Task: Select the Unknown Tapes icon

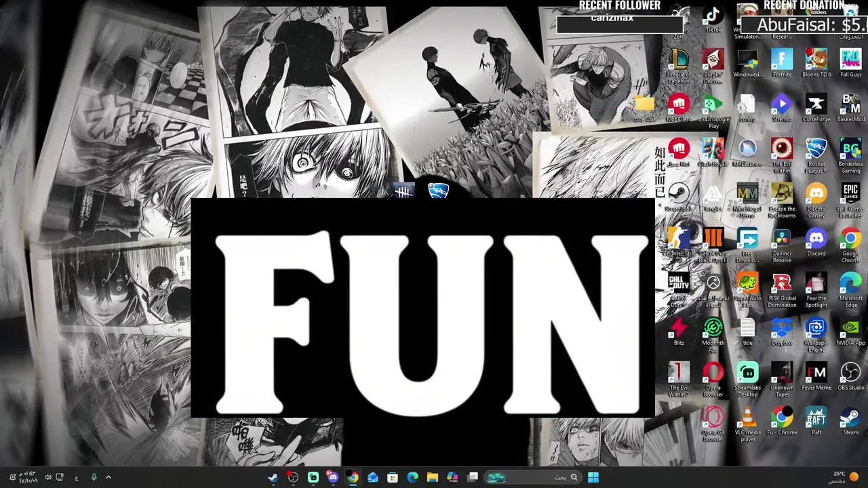Action: (782, 380)
